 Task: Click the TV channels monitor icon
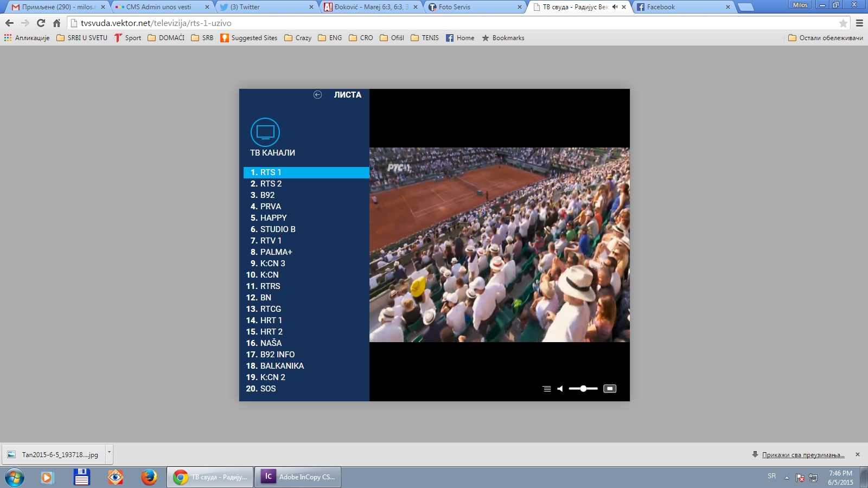(265, 132)
